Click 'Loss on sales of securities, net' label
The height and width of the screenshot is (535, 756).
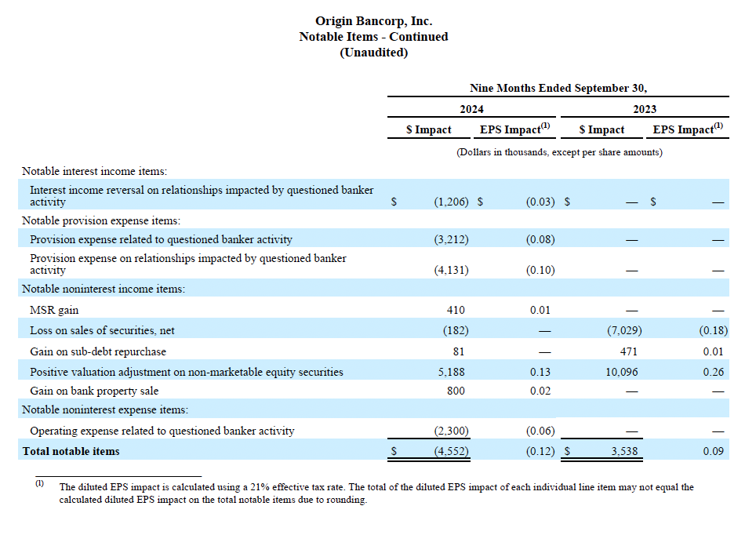pos(102,330)
